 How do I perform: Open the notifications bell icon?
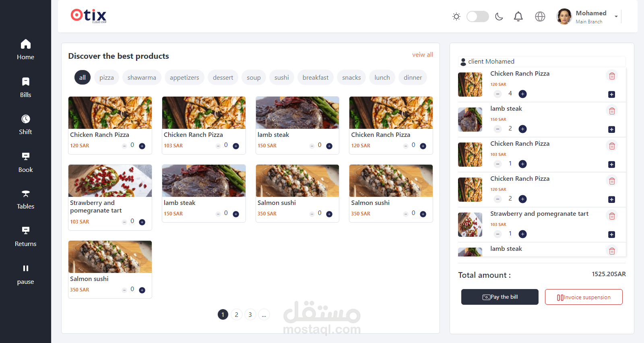click(518, 17)
